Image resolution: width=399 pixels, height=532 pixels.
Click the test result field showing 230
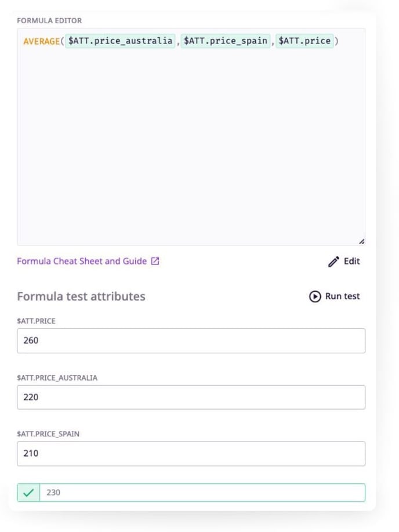[x=202, y=493]
